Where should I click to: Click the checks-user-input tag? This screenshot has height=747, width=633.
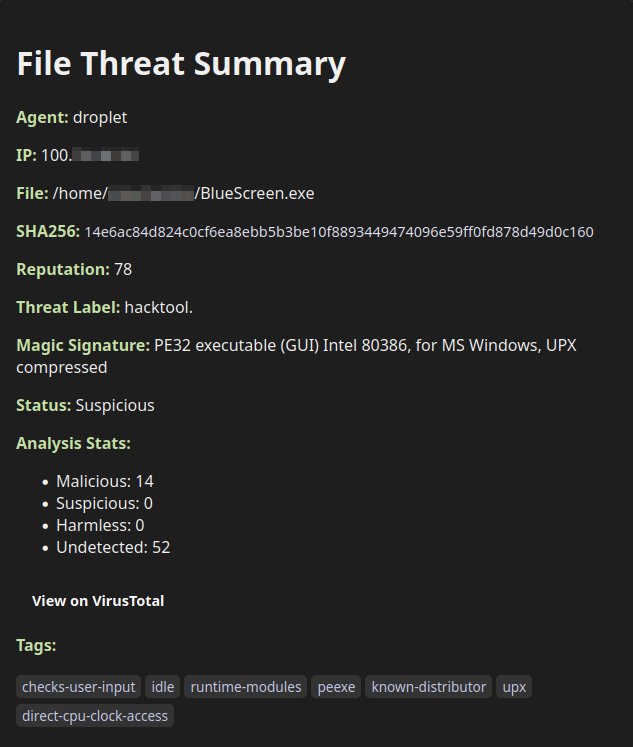pos(78,687)
